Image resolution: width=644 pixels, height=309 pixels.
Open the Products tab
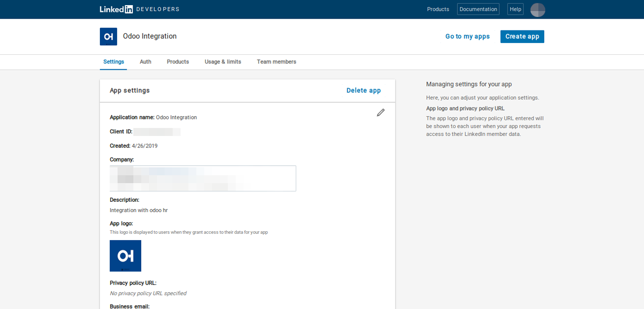point(178,62)
